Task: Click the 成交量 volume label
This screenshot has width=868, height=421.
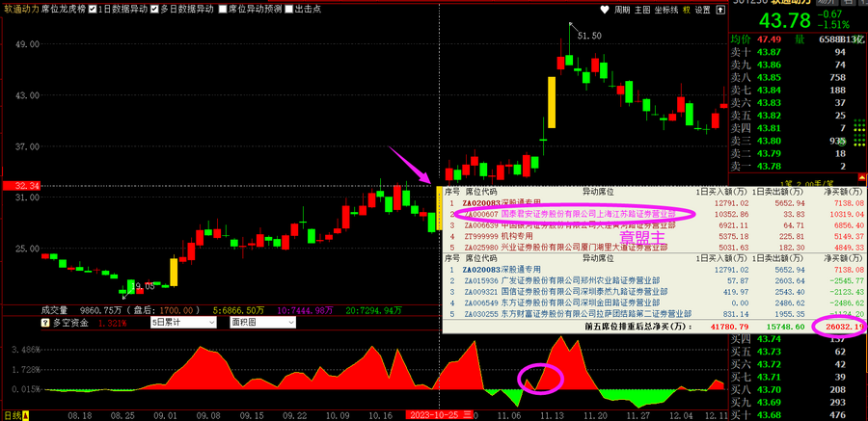Action: [54, 310]
